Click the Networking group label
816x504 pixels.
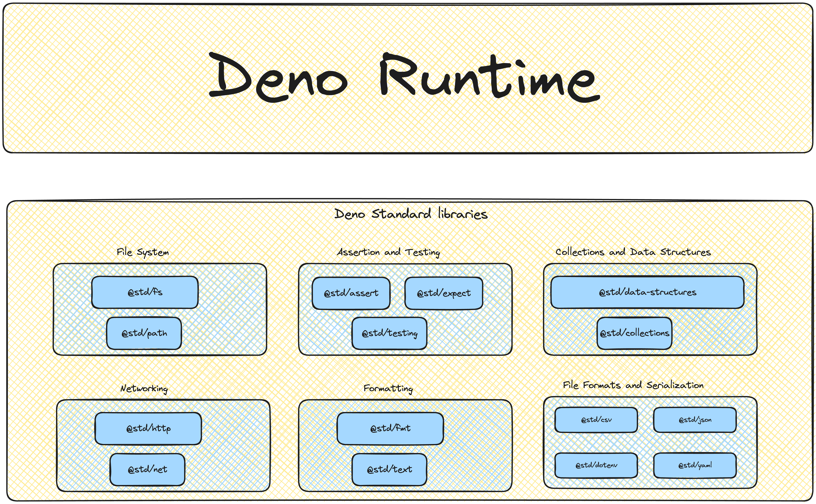coord(144,389)
